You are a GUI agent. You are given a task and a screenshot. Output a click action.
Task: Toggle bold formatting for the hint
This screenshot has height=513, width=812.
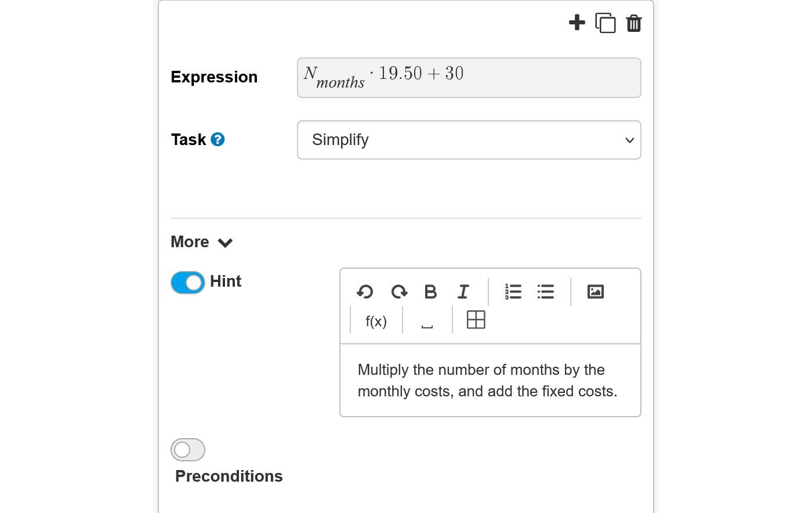pyautogui.click(x=430, y=292)
